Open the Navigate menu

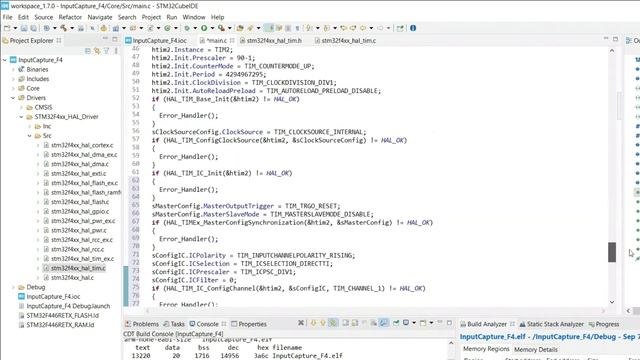[100, 17]
